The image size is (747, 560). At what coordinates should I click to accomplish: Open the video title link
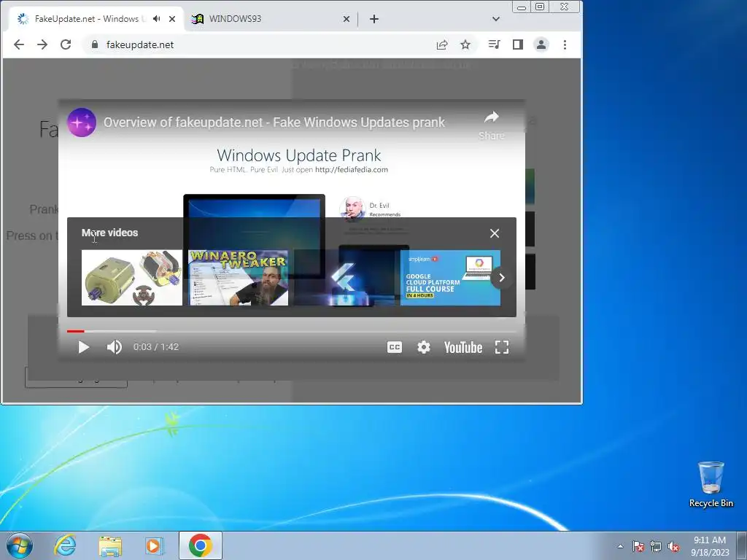tap(274, 122)
